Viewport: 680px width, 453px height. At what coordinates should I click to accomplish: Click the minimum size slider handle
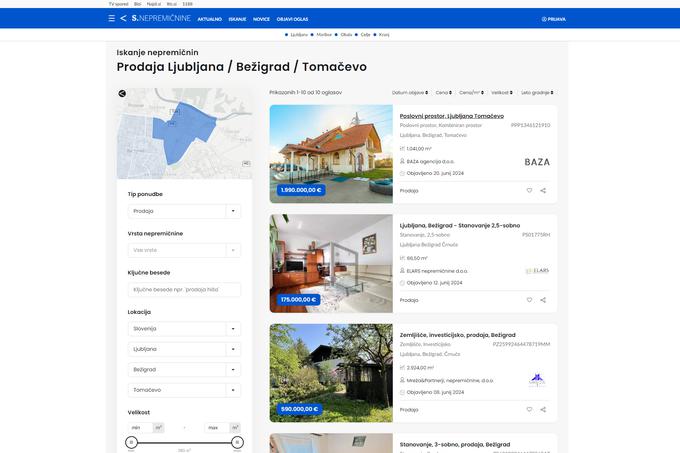(131, 441)
